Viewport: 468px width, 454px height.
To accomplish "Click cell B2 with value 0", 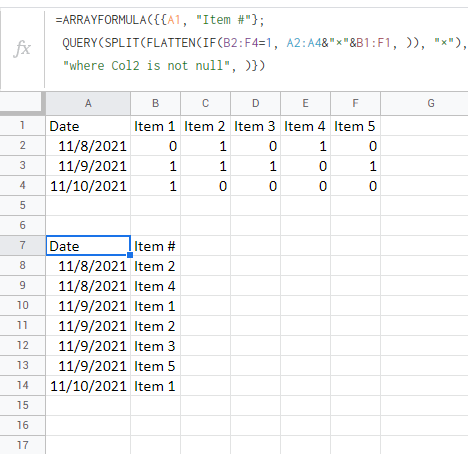I will (x=155, y=146).
